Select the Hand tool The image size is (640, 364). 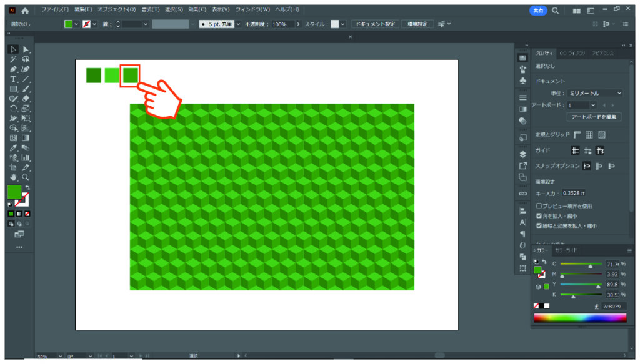tap(13, 177)
